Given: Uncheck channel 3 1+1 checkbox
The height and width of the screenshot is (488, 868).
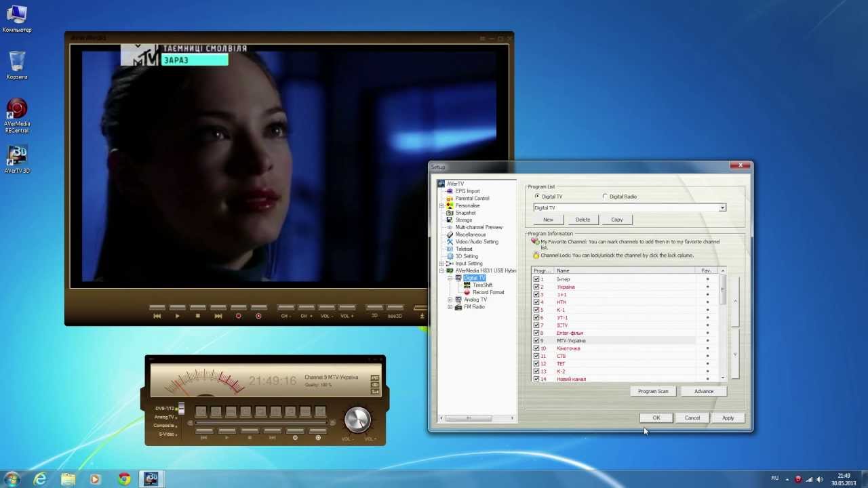Looking at the screenshot, I should coord(536,295).
